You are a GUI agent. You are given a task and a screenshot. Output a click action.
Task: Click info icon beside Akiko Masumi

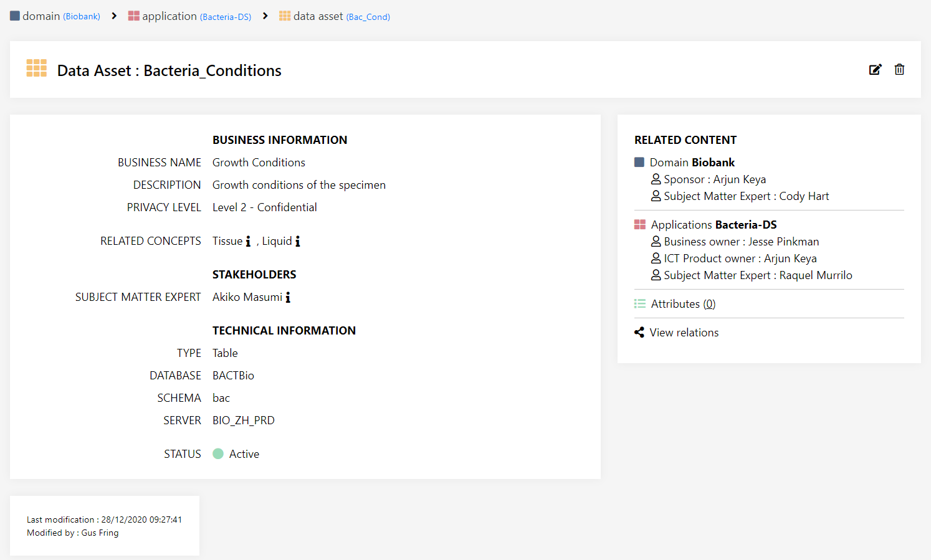[x=288, y=298]
